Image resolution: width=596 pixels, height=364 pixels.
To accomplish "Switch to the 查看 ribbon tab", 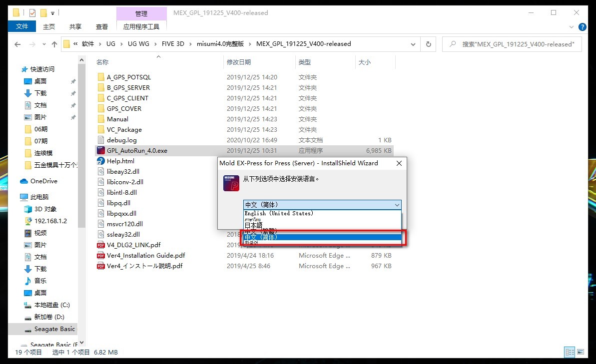I will point(101,26).
